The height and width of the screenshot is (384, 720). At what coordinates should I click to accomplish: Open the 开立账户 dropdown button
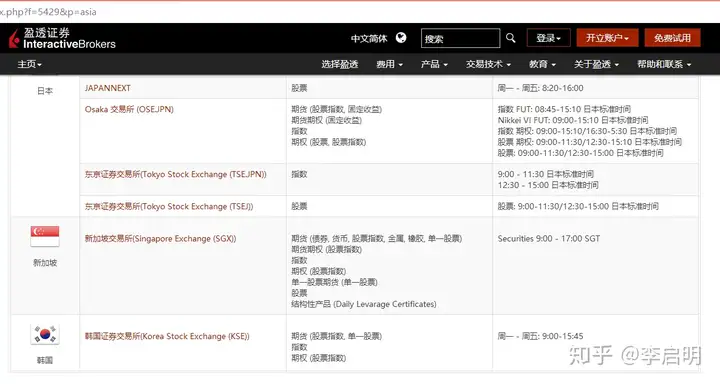pyautogui.click(x=608, y=38)
